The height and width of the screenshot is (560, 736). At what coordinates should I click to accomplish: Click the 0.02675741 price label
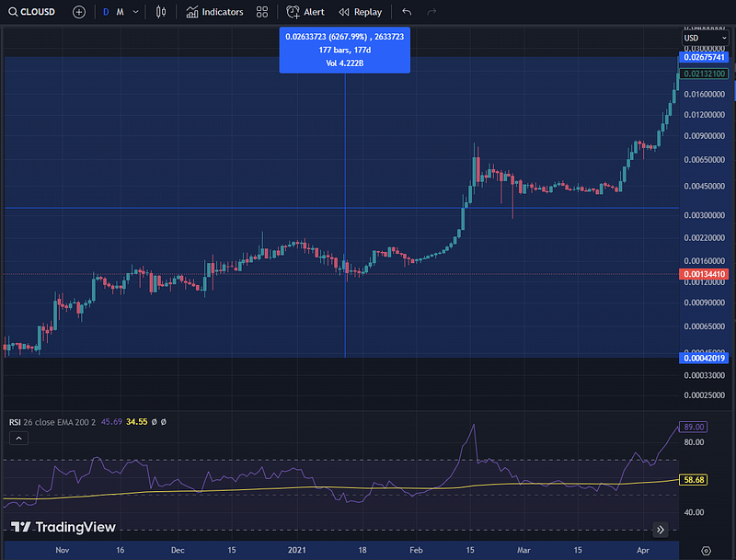(x=704, y=57)
